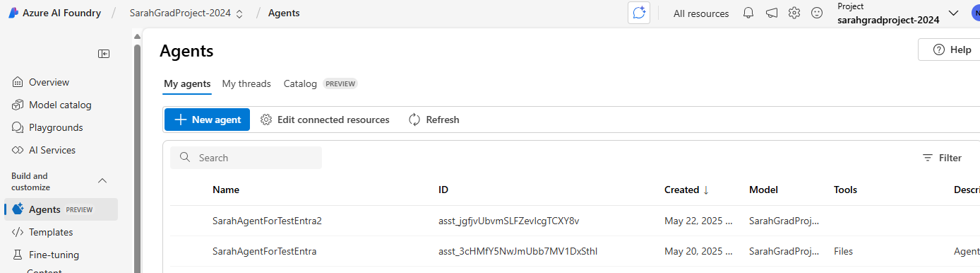980x273 pixels.
Task: Click into the agents Search field
Action: coord(246,158)
